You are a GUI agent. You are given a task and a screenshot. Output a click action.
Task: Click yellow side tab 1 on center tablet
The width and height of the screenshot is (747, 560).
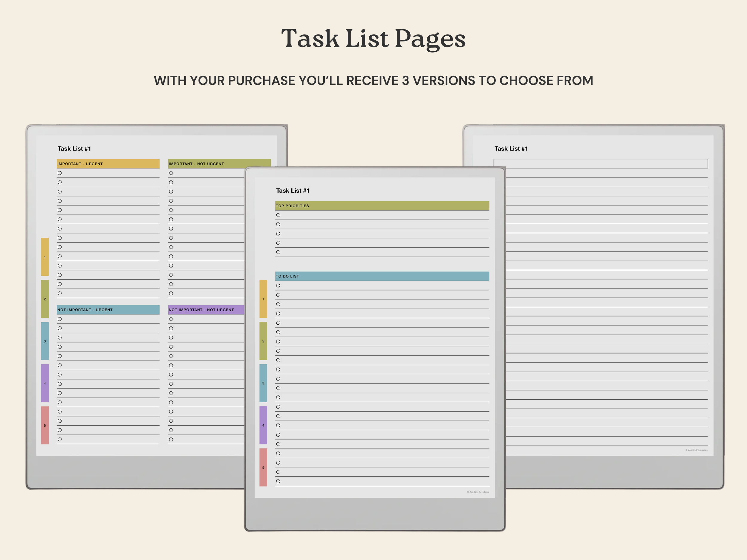pos(263,299)
